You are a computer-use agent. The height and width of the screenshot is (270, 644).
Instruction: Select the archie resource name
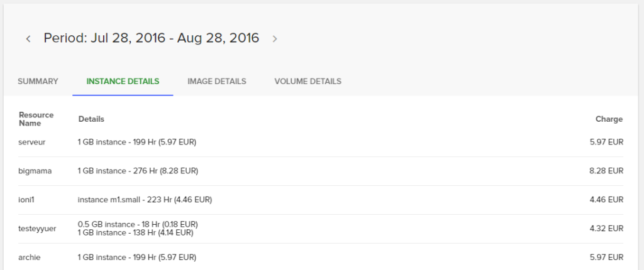(30, 257)
